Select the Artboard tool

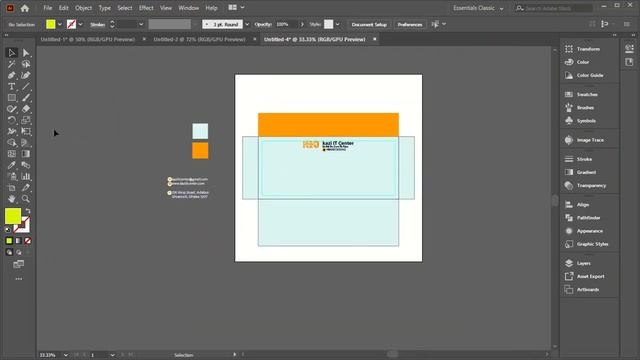click(11, 188)
